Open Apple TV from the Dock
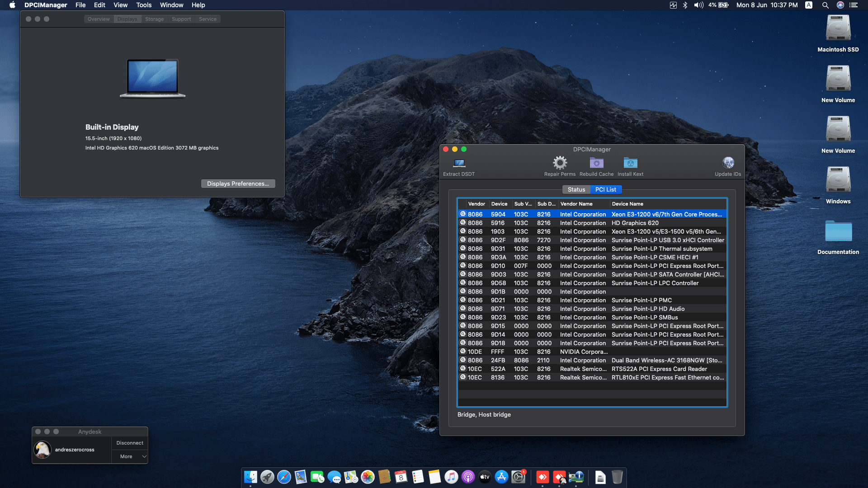The height and width of the screenshot is (488, 868). click(485, 477)
